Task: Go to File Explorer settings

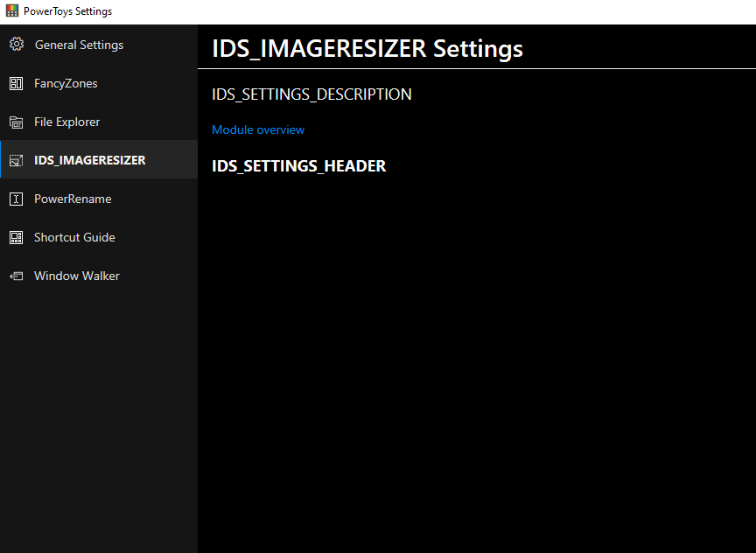Action: (x=99, y=122)
